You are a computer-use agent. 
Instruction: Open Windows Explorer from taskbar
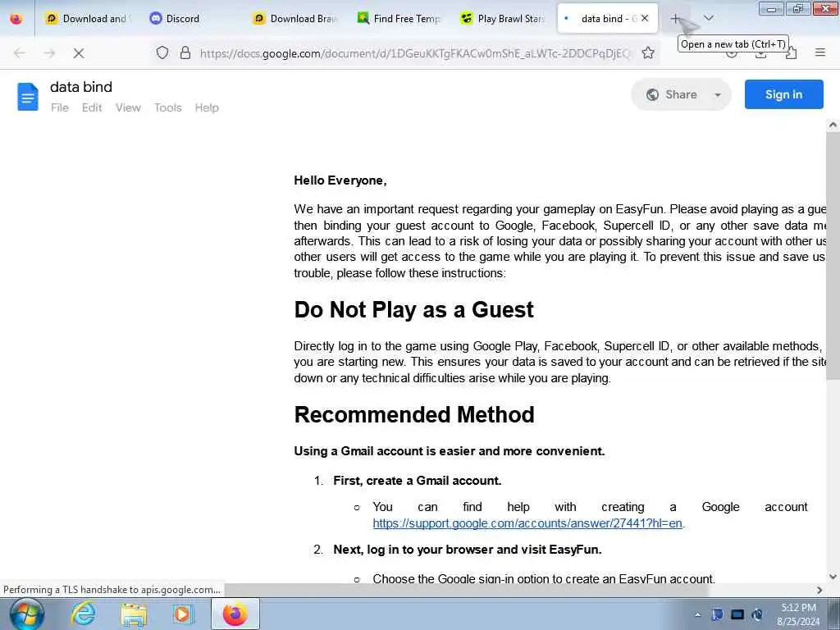click(134, 614)
